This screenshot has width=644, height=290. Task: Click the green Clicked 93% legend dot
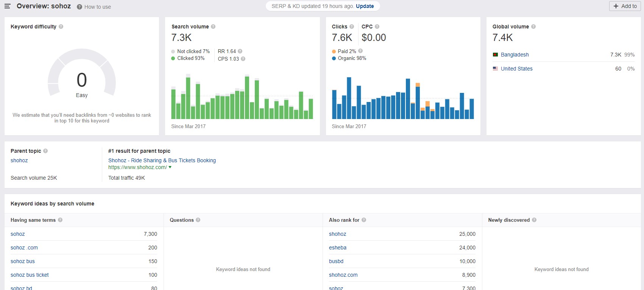(x=173, y=58)
